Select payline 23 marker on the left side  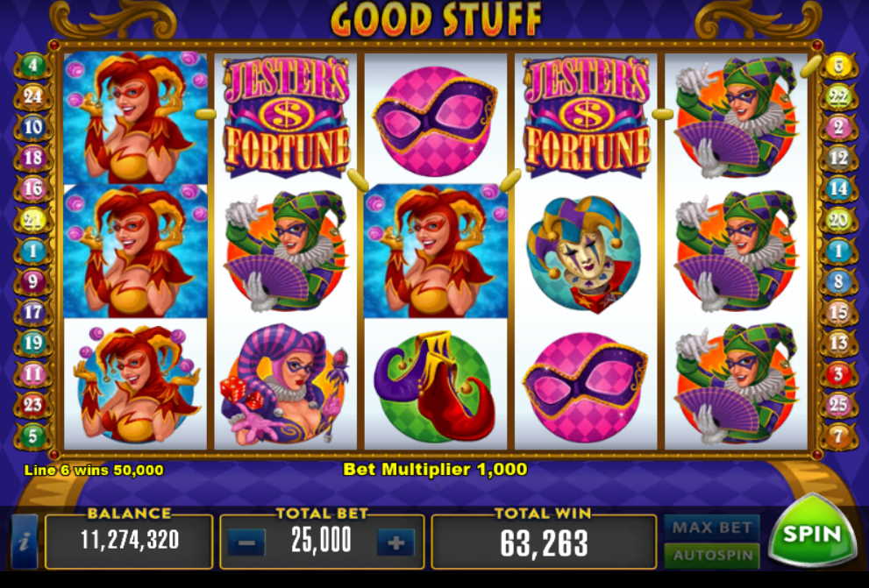(x=32, y=405)
